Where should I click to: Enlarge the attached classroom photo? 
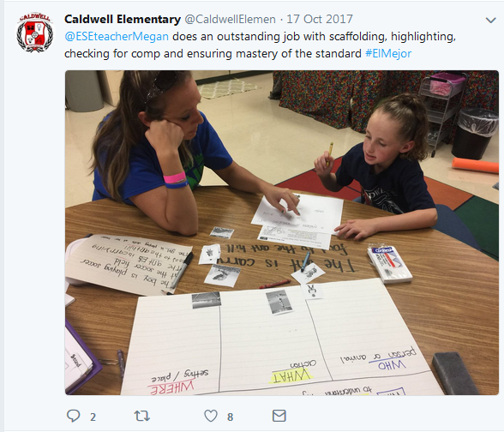click(x=282, y=233)
